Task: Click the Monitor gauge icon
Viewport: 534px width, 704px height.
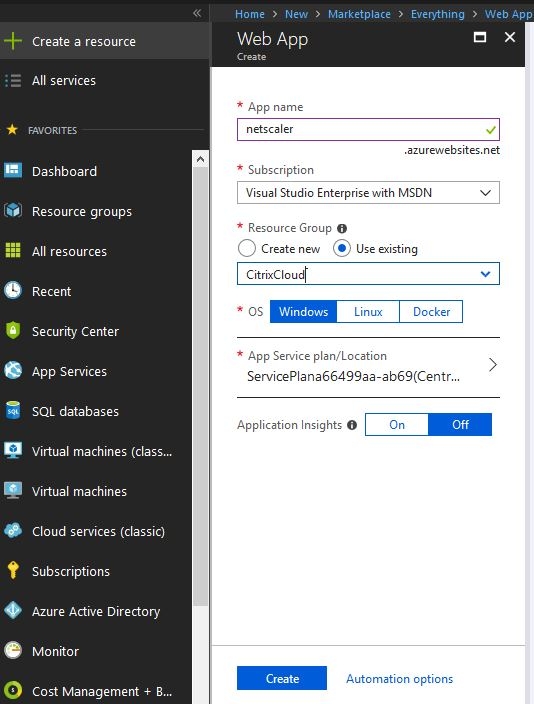Action: [x=13, y=650]
